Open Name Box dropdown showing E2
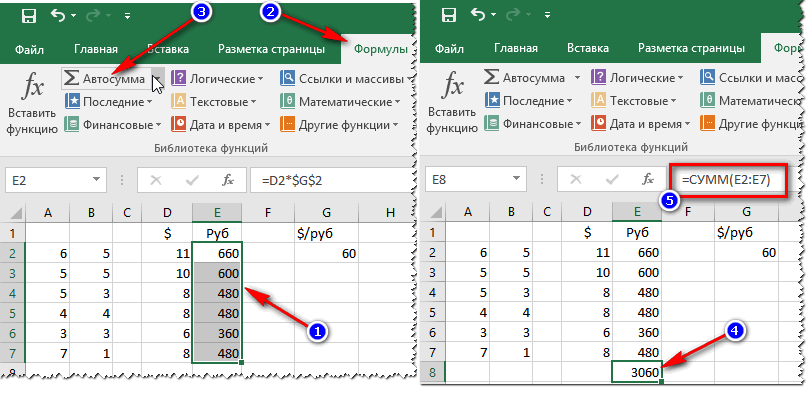 [96, 180]
